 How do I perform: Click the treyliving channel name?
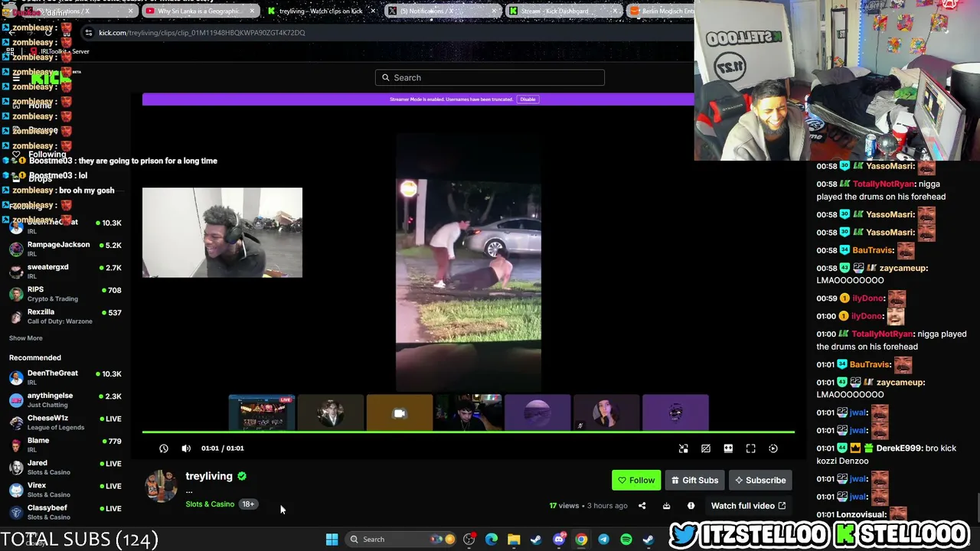coord(209,476)
